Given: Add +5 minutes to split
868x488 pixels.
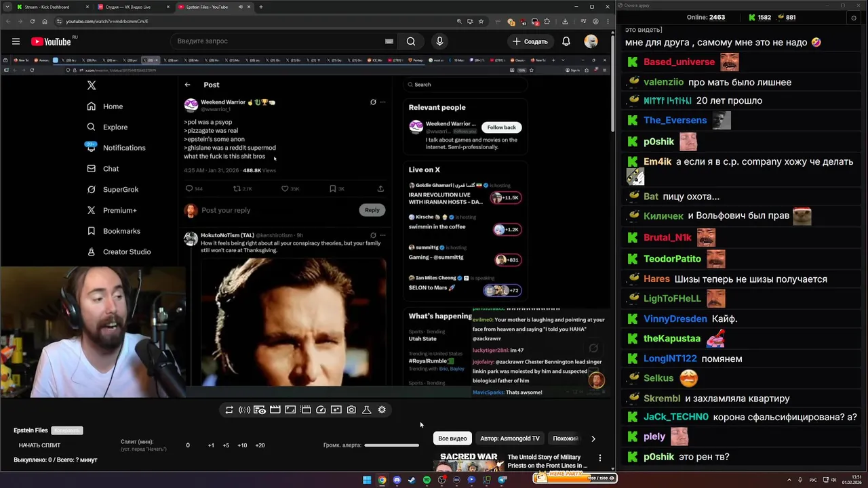Looking at the screenshot, I should (226, 445).
